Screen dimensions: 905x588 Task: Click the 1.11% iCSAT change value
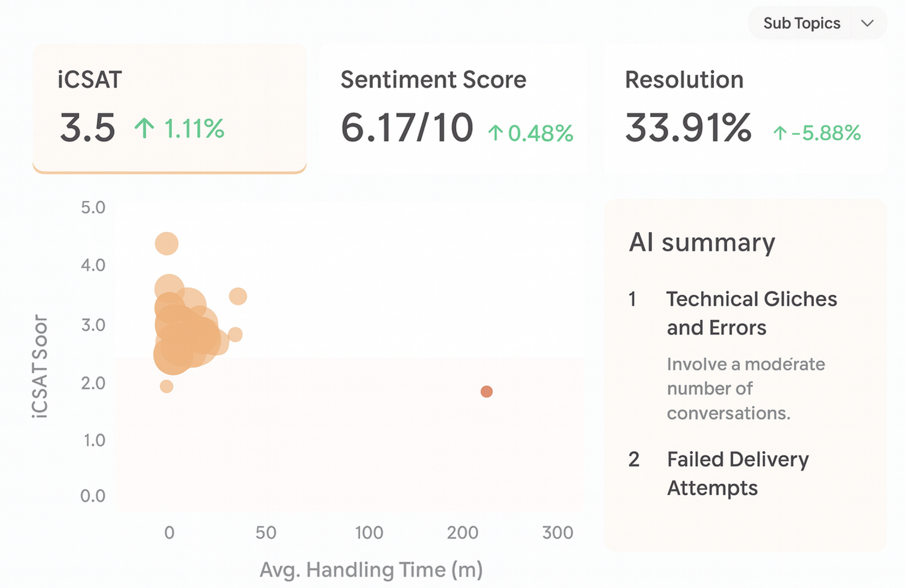[194, 128]
